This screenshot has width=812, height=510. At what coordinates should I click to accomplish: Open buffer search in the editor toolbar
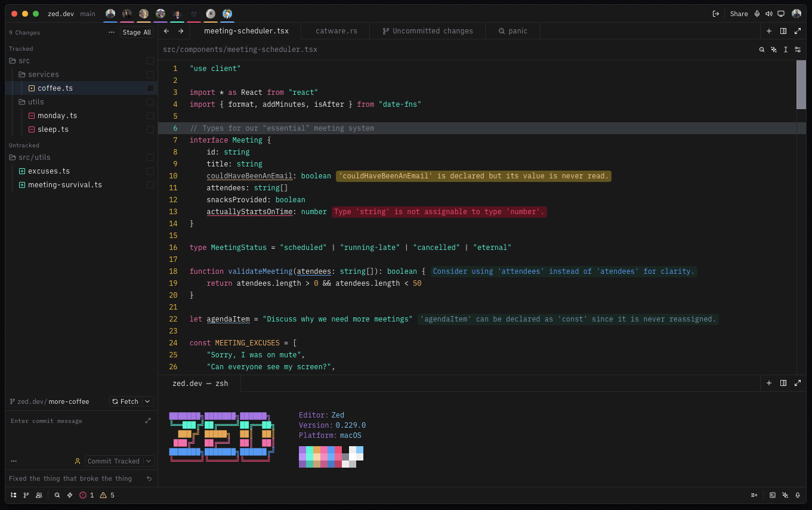coord(762,50)
